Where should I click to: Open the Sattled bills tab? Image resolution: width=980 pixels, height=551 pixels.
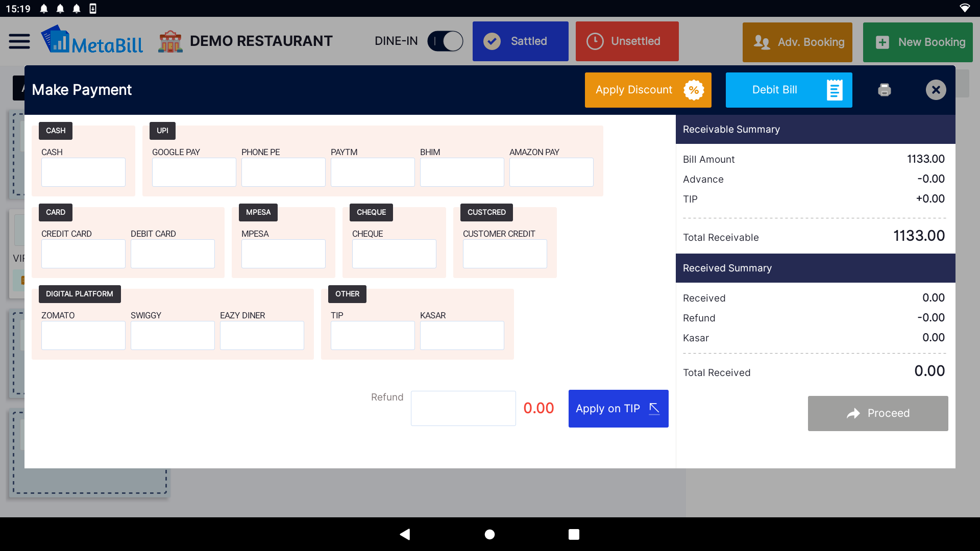(x=520, y=41)
